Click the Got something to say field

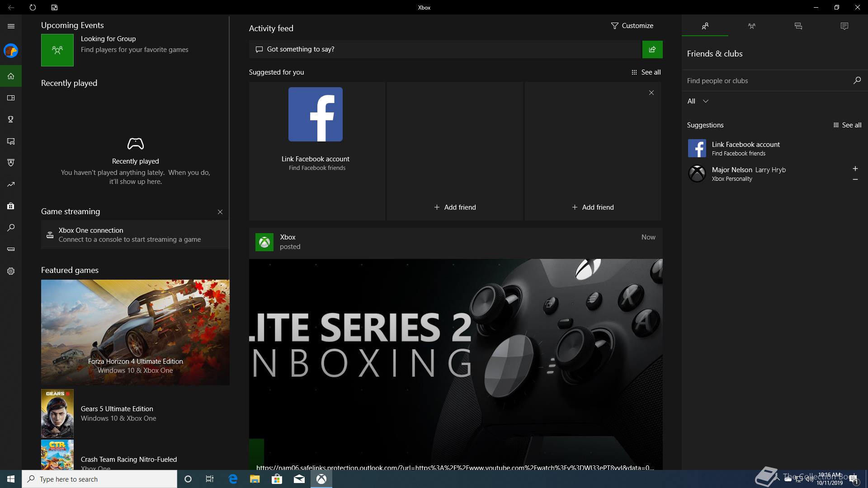[445, 49]
